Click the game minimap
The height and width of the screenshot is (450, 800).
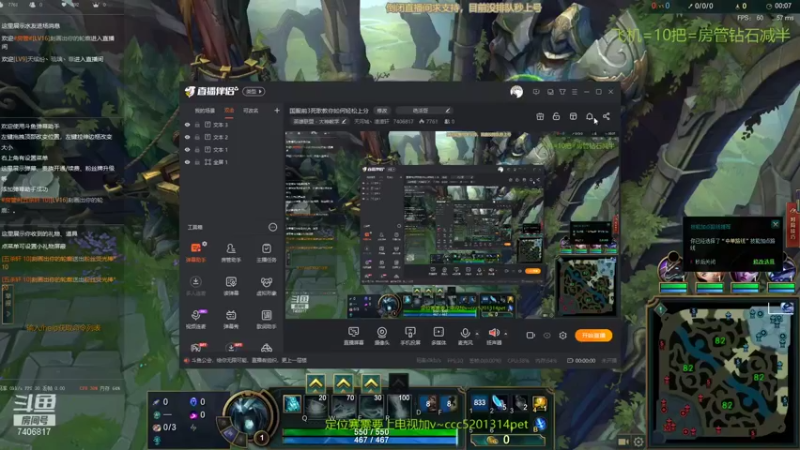(722, 373)
